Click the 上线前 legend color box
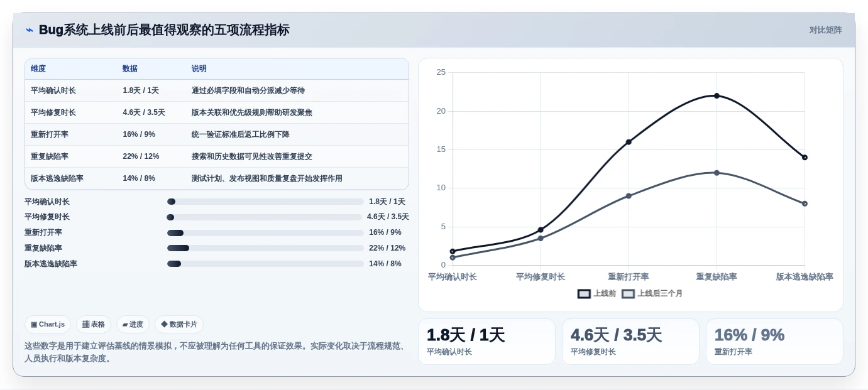This screenshot has height=390, width=868. tap(584, 293)
